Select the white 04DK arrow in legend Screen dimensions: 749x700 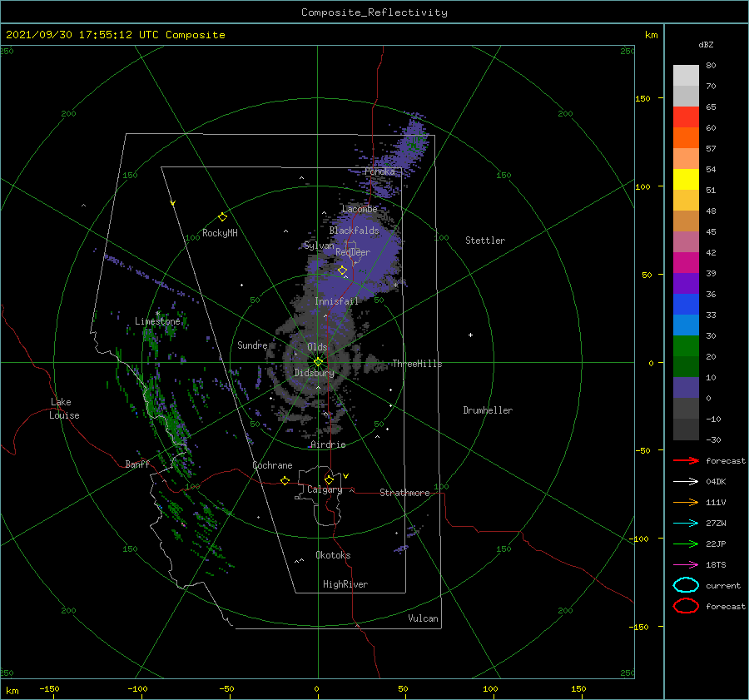[x=686, y=481]
